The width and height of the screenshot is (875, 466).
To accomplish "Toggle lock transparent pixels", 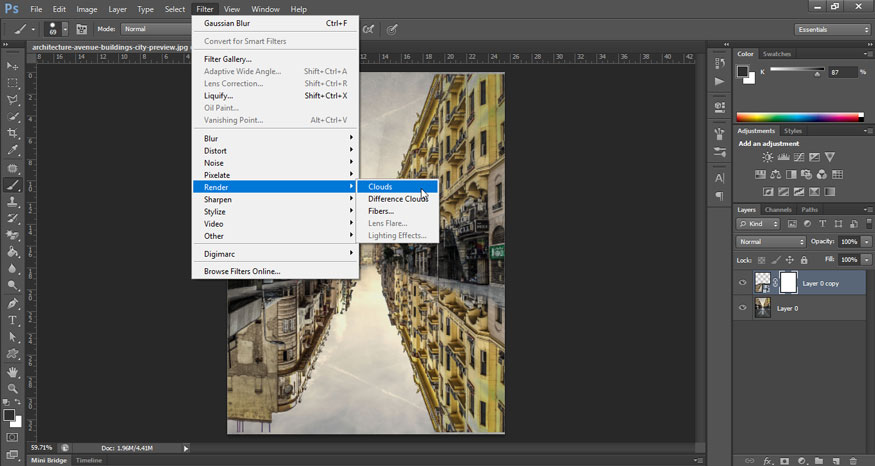I will coord(761,260).
